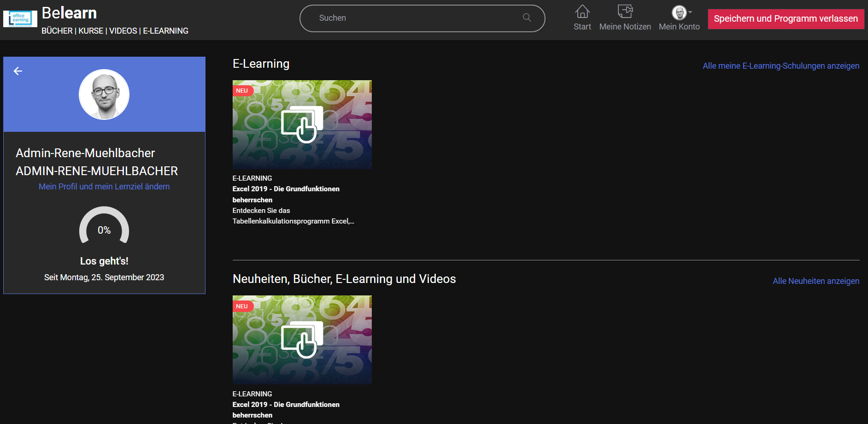Open Alle Neuheiten anzeigen link
This screenshot has width=868, height=424.
(x=815, y=281)
